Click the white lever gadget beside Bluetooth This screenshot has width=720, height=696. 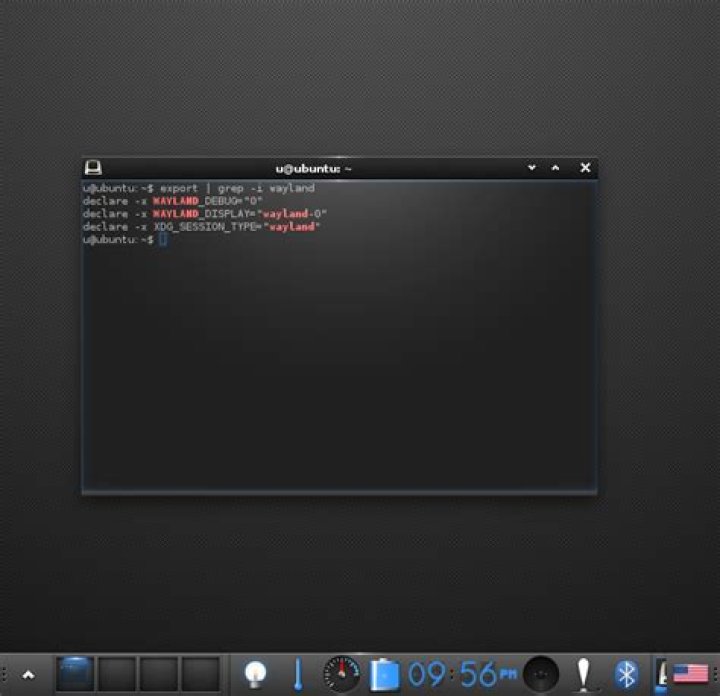tap(584, 674)
